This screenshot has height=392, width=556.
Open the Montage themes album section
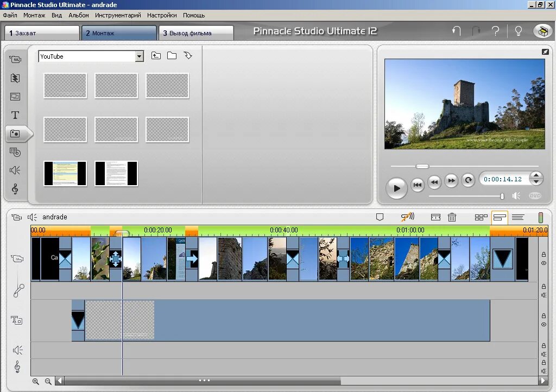pyautogui.click(x=15, y=97)
